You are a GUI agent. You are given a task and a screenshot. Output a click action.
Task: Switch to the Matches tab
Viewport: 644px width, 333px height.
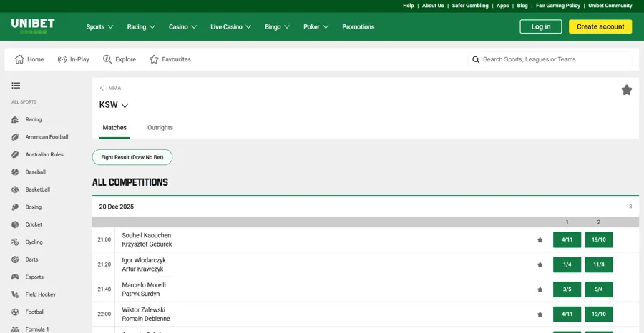click(x=114, y=127)
